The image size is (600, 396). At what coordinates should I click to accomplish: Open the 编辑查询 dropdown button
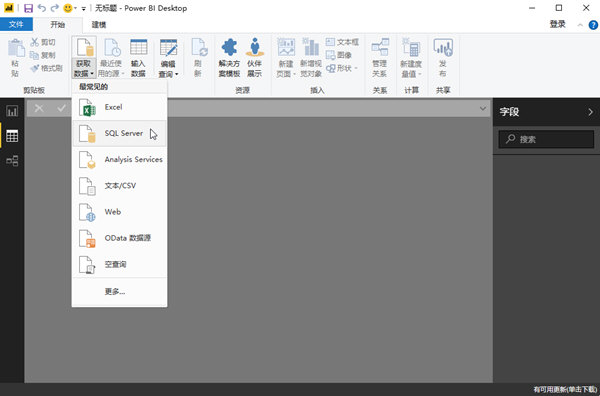pos(169,57)
